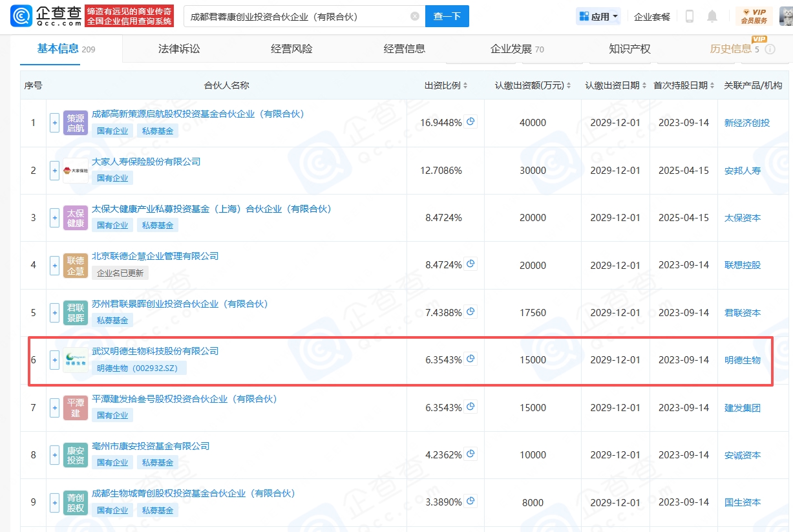Click the pie chart icon beside 16.9448%
Image resolution: width=793 pixels, height=532 pixels.
pos(471,122)
